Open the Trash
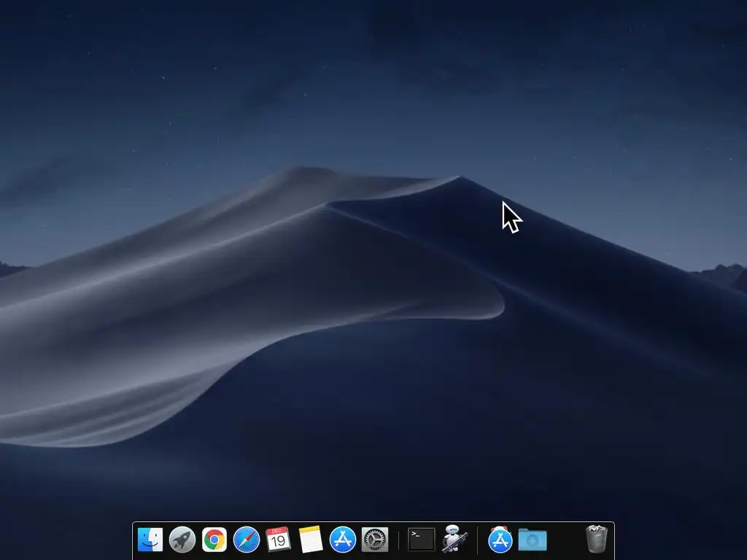This screenshot has width=747, height=560. coord(597,539)
